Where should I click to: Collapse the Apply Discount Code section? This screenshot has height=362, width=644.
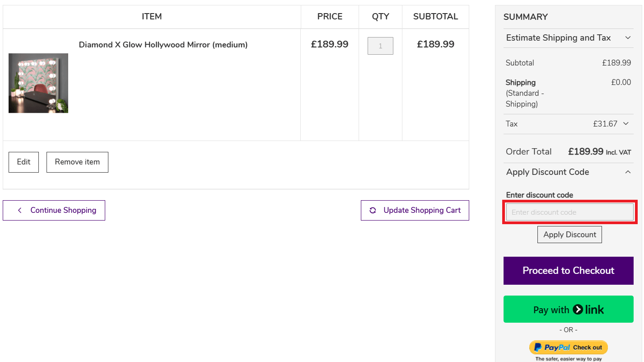[x=569, y=172]
